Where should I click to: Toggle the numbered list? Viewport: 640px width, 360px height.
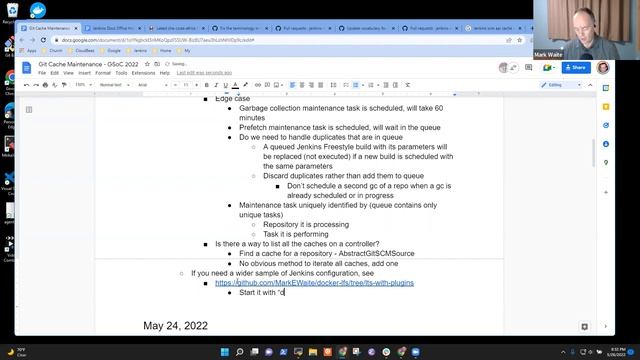(x=371, y=85)
